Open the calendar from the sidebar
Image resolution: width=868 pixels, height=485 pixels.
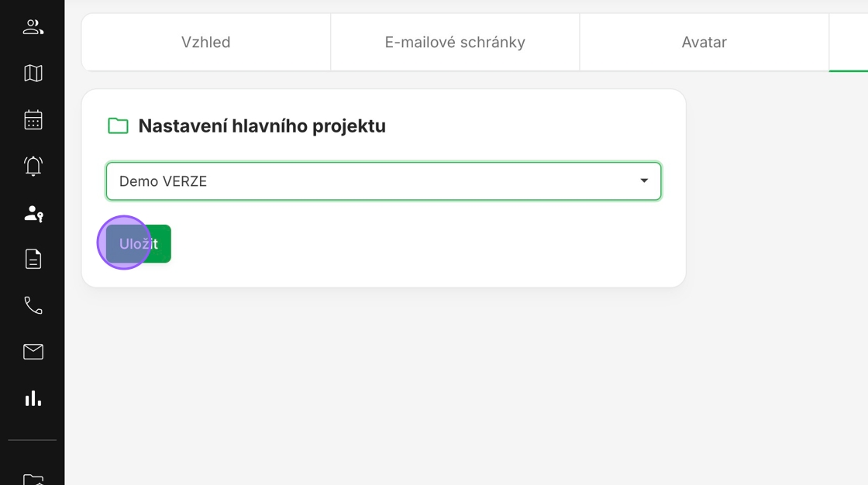click(x=33, y=120)
